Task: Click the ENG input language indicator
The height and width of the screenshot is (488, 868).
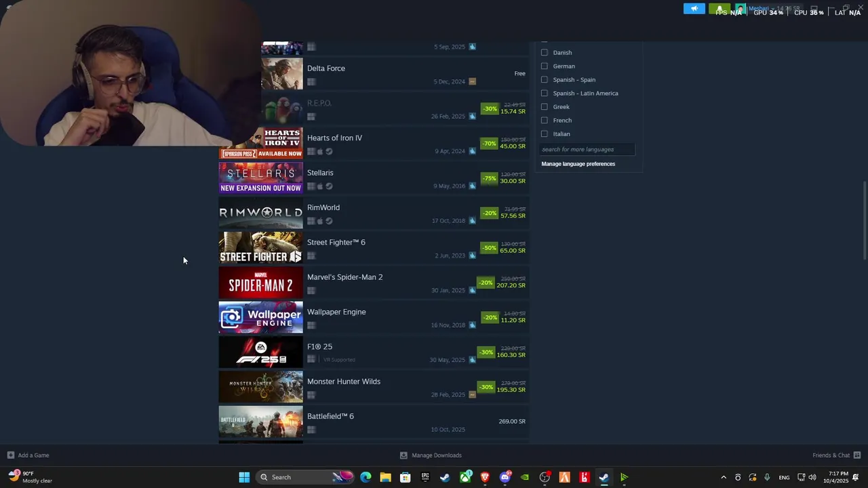Action: tap(784, 478)
